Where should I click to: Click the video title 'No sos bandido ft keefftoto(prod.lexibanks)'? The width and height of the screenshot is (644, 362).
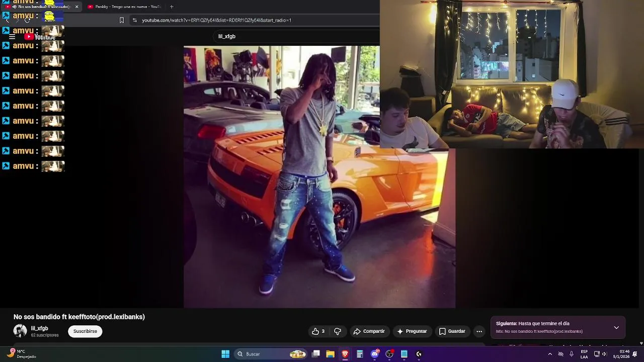(79, 317)
